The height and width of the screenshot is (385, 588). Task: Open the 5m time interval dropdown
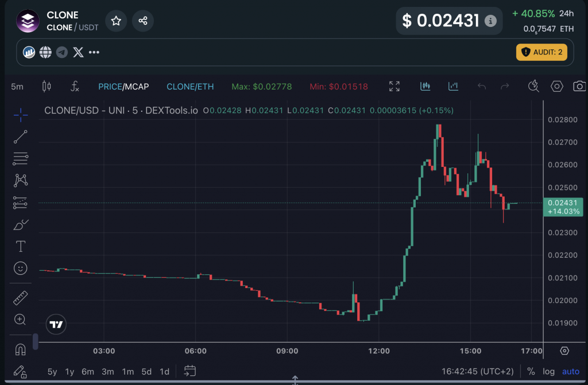17,87
